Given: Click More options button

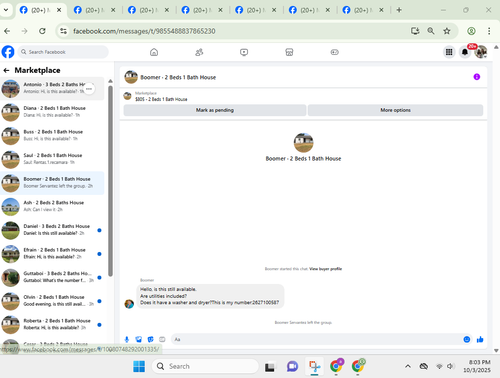Looking at the screenshot, I should [x=395, y=110].
